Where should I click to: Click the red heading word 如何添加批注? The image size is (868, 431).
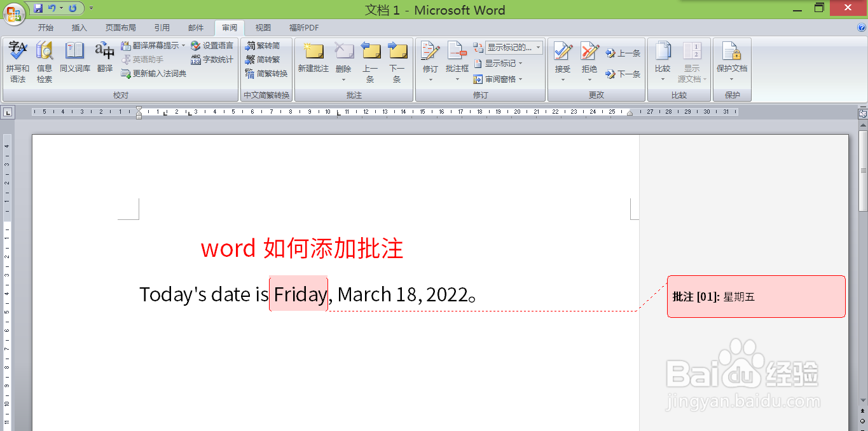[x=333, y=249]
